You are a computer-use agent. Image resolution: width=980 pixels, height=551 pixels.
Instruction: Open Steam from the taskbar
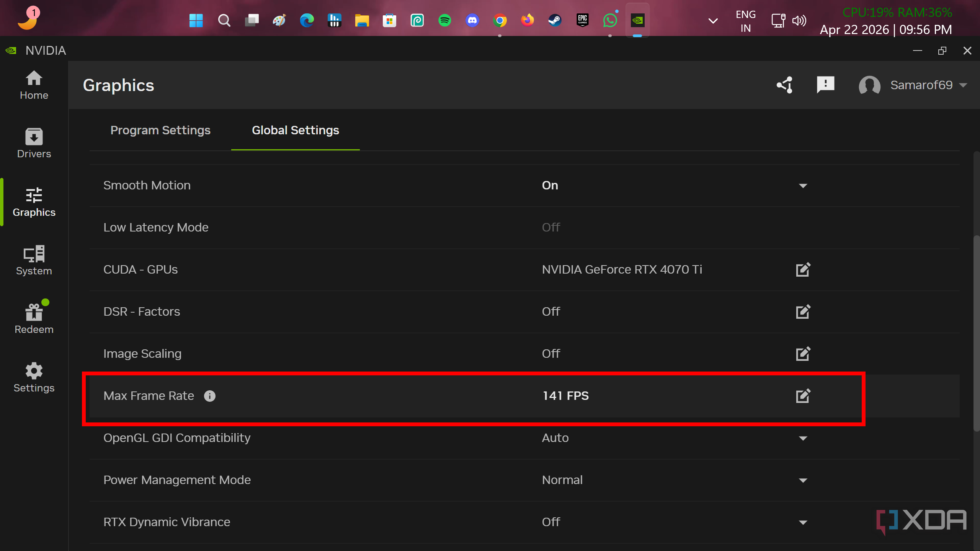click(555, 20)
